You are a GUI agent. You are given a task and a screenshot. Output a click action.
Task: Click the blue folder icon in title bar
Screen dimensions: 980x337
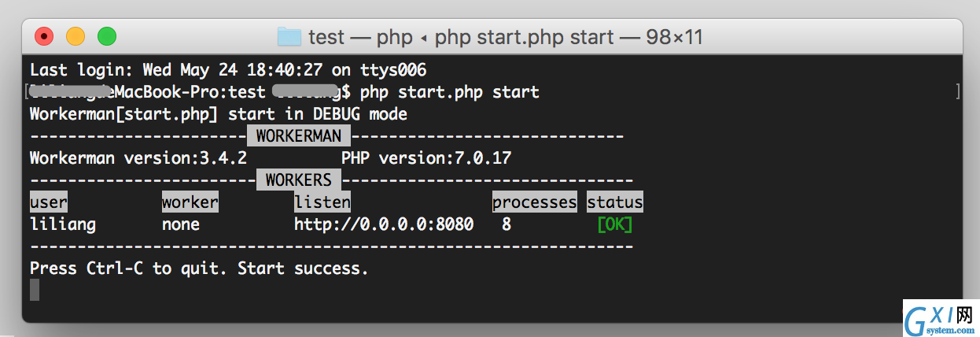290,36
